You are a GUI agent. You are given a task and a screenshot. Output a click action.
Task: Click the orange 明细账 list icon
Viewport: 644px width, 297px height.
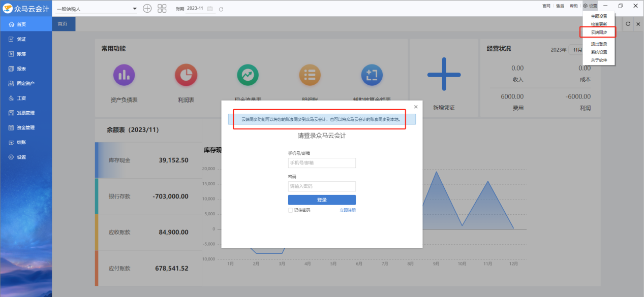[x=310, y=75]
